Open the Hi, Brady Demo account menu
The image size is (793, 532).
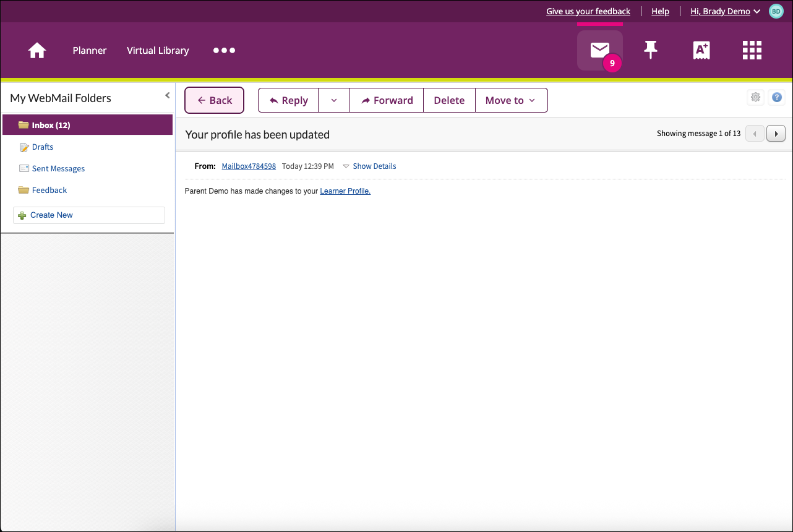tap(724, 11)
